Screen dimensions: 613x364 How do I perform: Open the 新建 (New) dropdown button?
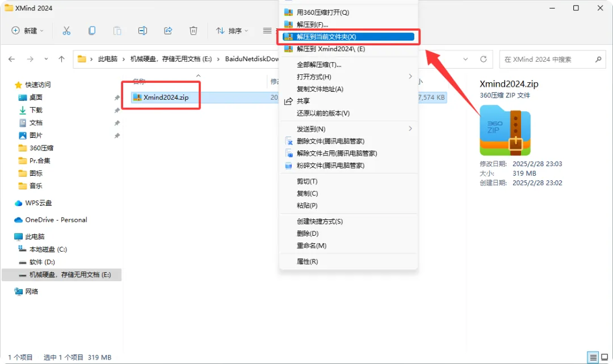(x=27, y=31)
